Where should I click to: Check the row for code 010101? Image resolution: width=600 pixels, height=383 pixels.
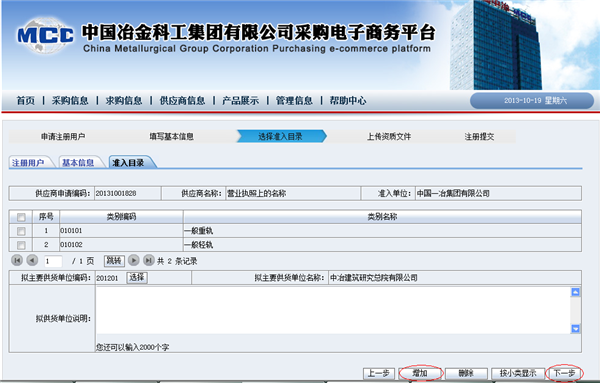pyautogui.click(x=21, y=231)
